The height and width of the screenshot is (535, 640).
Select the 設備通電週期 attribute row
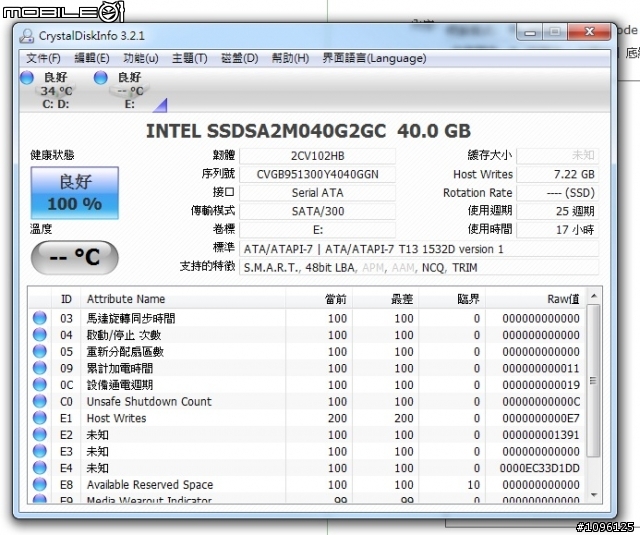point(307,385)
